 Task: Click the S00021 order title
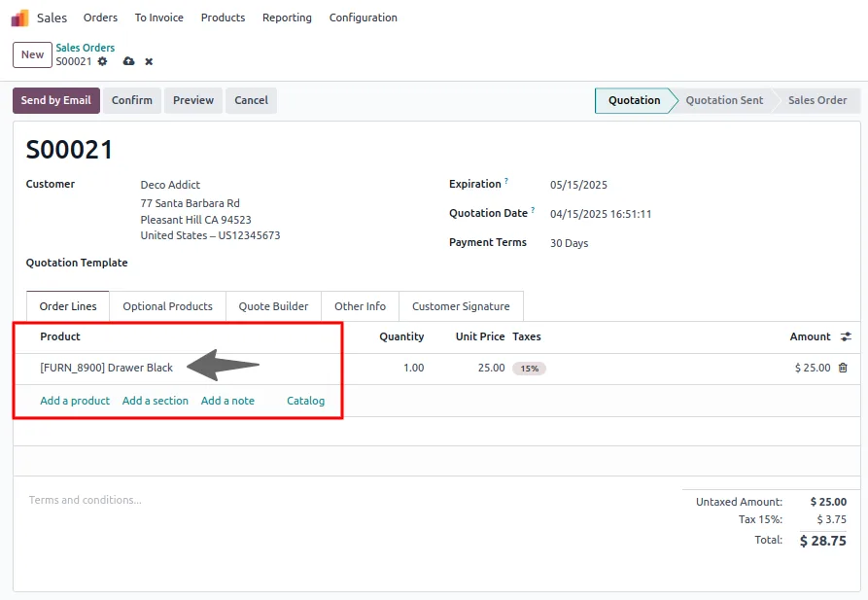coord(69,150)
